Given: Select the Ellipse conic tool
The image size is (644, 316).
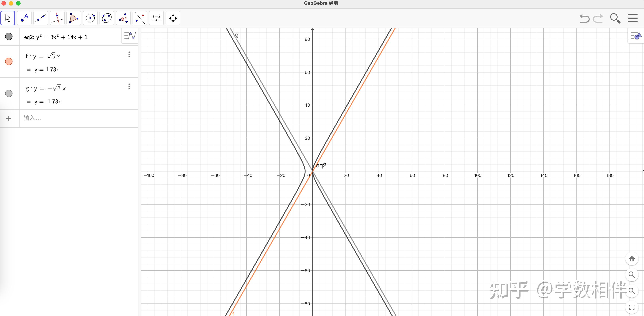Looking at the screenshot, I should (x=107, y=18).
